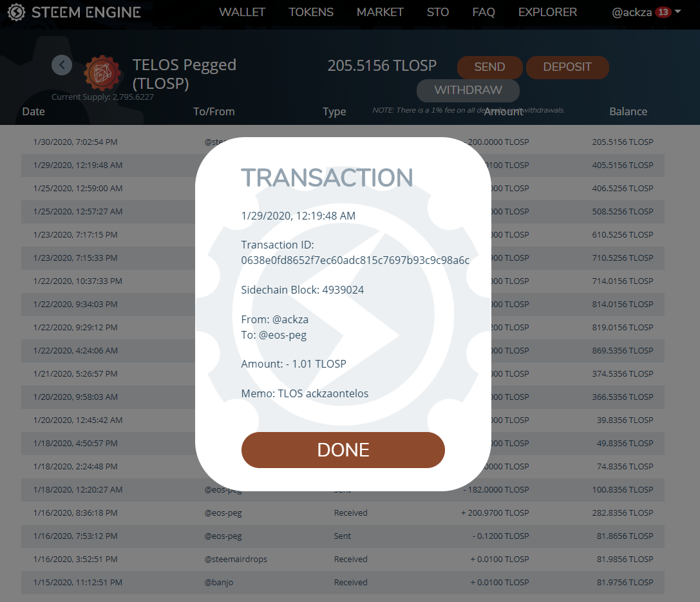Viewport: 700px width, 602px height.
Task: Open the TOKENS menu
Action: (310, 12)
